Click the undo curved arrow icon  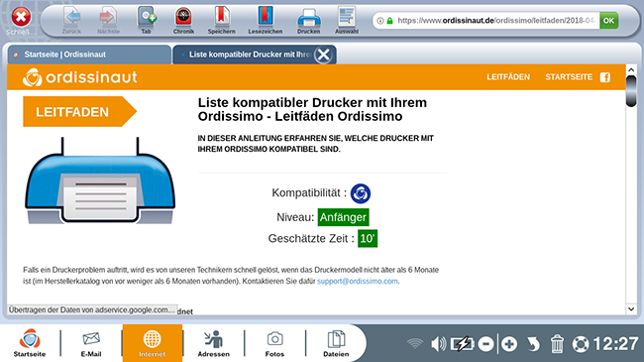click(533, 344)
